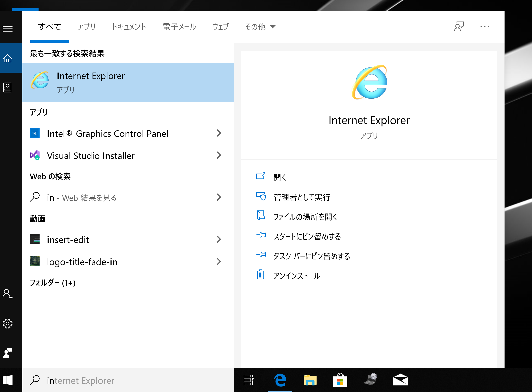532x392 pixels.
Task: Switch to the 電子メール tab
Action: [179, 27]
